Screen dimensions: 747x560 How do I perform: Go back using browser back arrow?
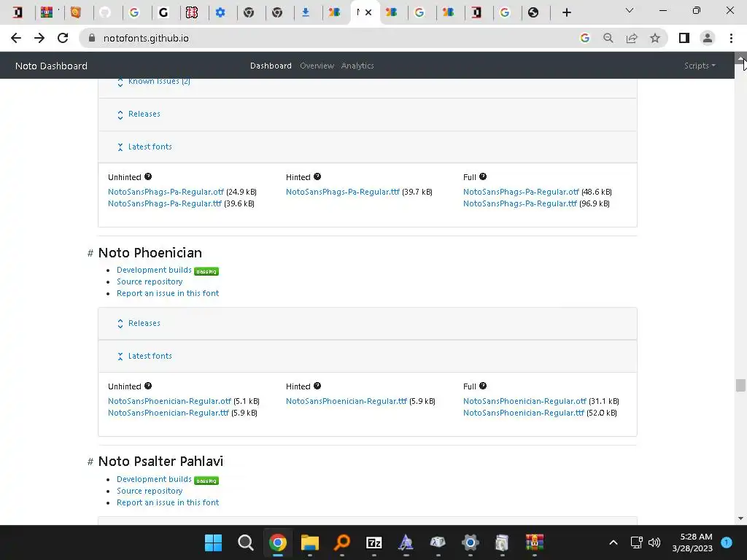click(16, 38)
